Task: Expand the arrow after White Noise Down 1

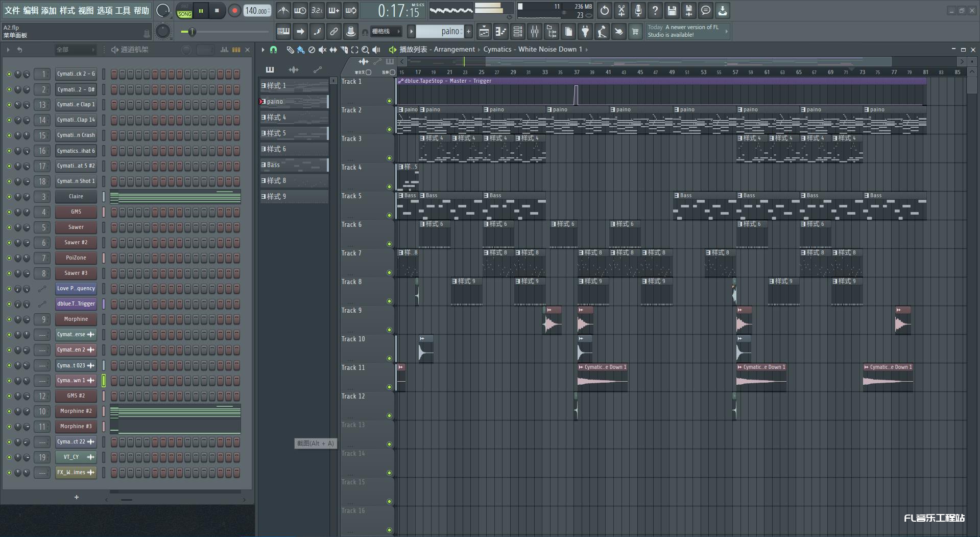Action: 587,50
